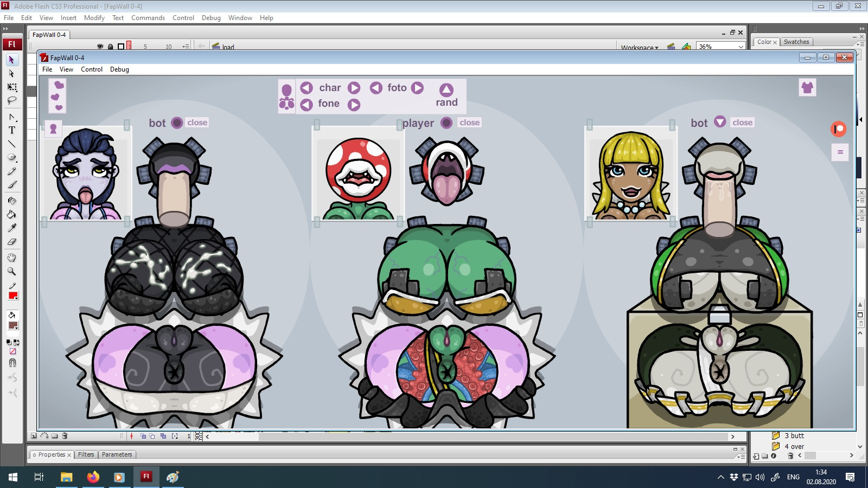Select the Pencil tool

(x=11, y=171)
